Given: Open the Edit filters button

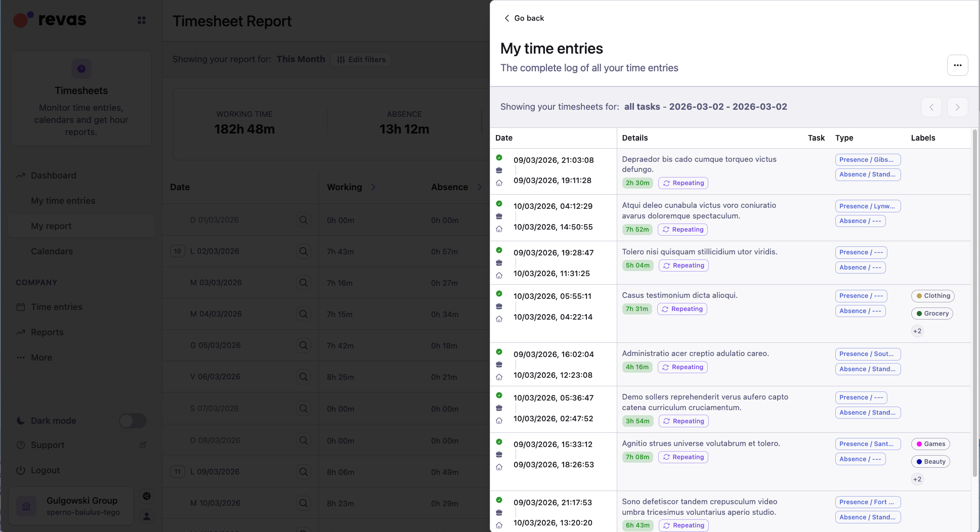Looking at the screenshot, I should 361,59.
